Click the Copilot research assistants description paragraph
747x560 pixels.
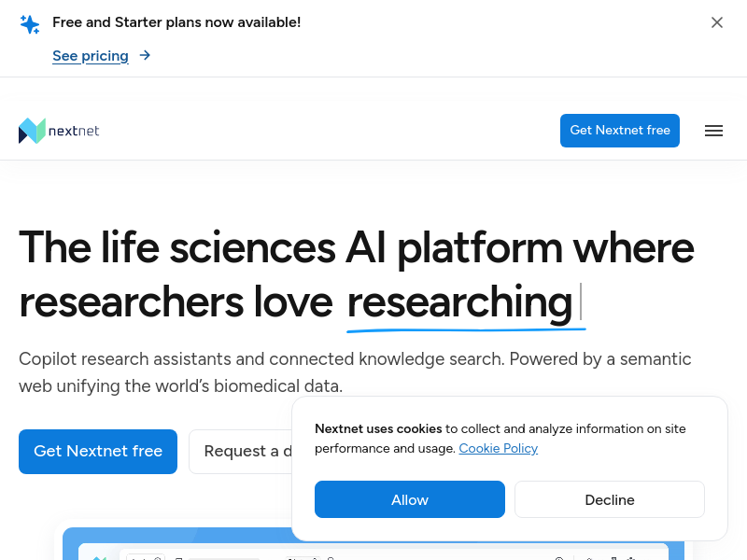355,371
